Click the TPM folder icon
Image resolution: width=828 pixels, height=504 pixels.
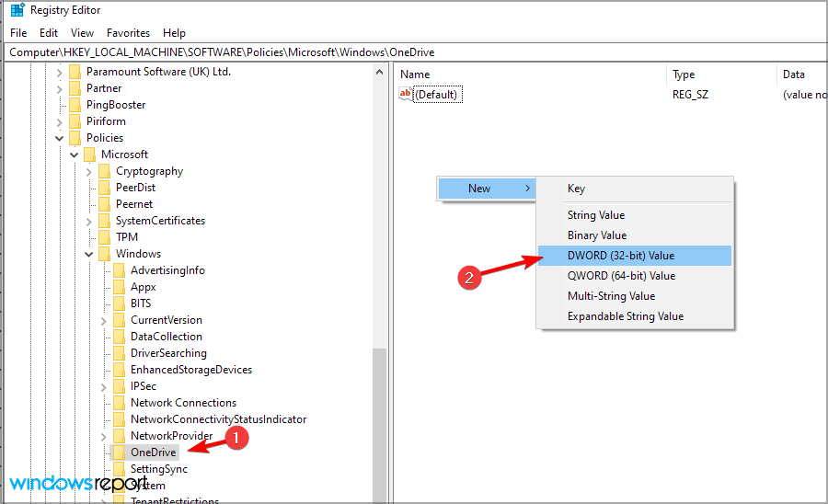(105, 237)
